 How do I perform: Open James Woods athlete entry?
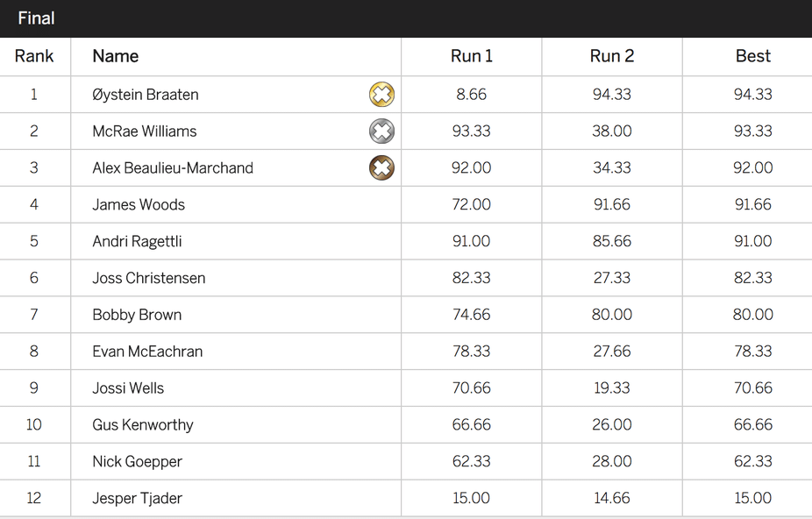139,204
